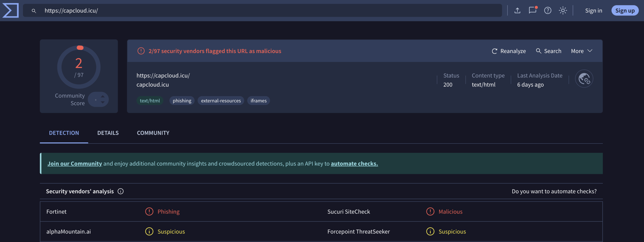Click the info icon next to Security vendors' analysis
This screenshot has width=644, height=242.
click(x=120, y=191)
